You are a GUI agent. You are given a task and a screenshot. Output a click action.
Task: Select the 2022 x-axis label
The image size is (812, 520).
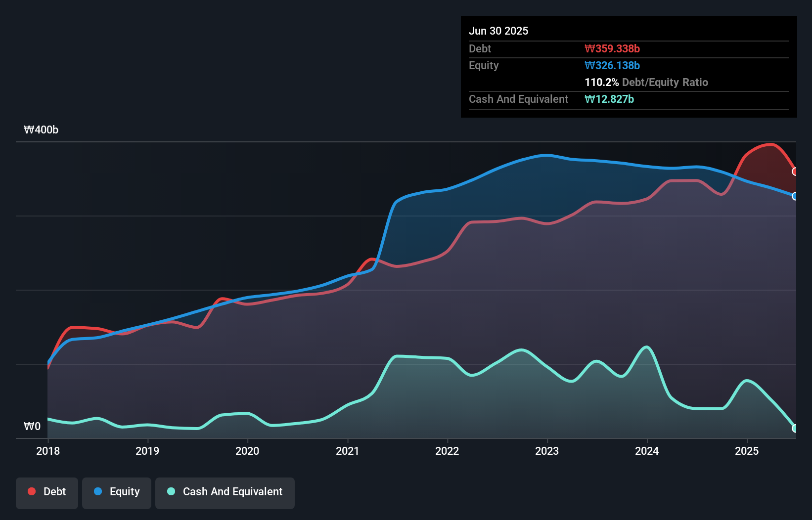click(447, 451)
